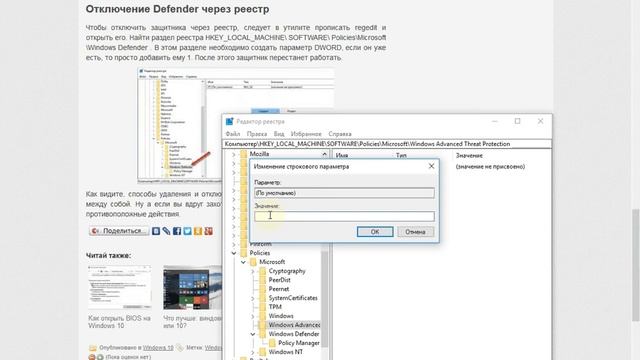The height and width of the screenshot is (360, 640).
Task: Share the article on Twitter
Action: (x=187, y=231)
